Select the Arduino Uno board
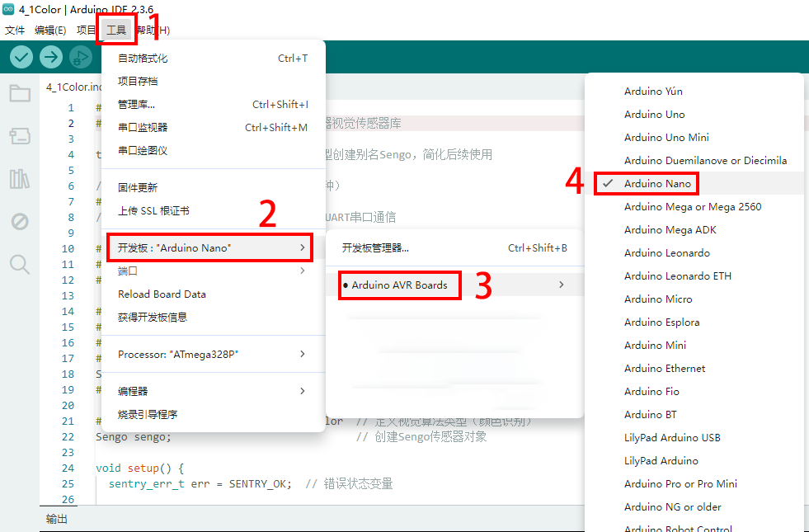This screenshot has width=809, height=532. point(694,115)
